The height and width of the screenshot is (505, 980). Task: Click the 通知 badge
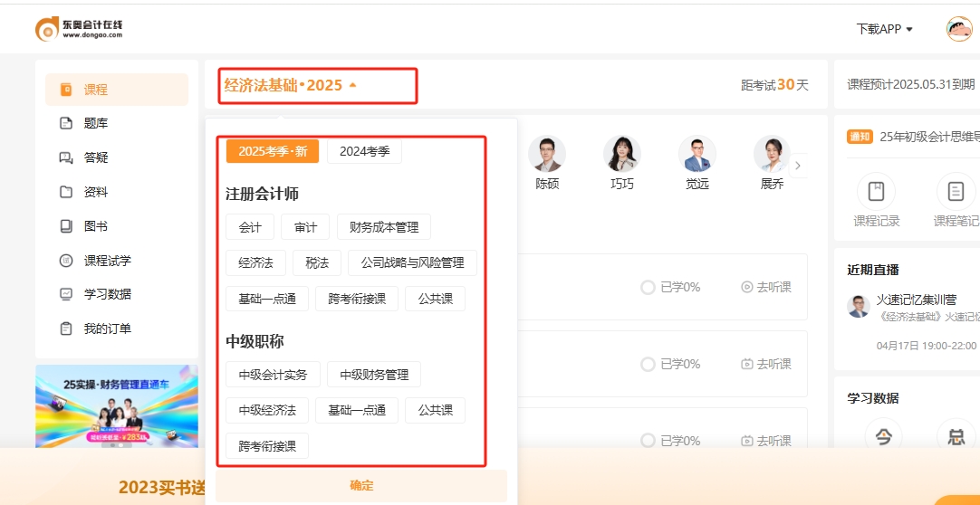[x=860, y=137]
